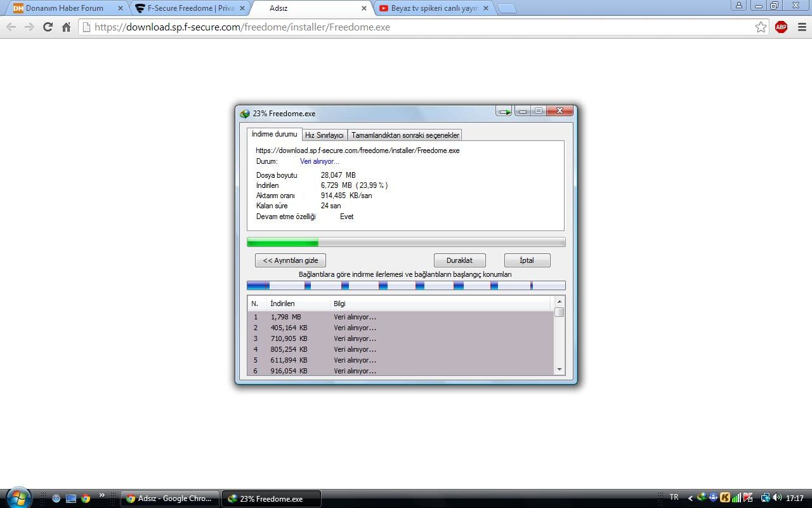Bookmark this page with the star icon
Screen dimensions: 812x508
[761, 27]
